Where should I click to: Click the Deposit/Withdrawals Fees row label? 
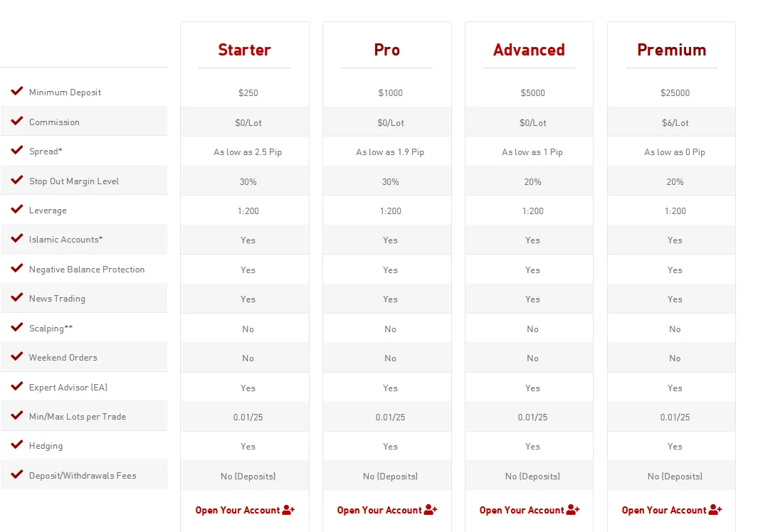(83, 476)
